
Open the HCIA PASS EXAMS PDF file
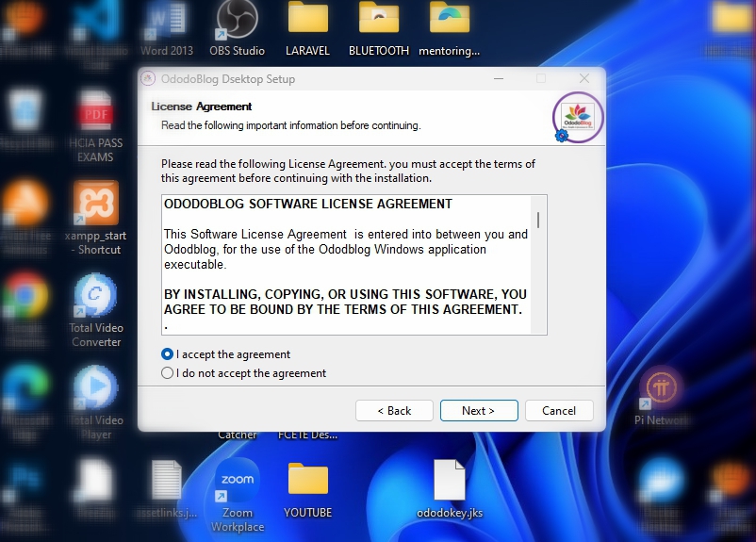(96, 118)
